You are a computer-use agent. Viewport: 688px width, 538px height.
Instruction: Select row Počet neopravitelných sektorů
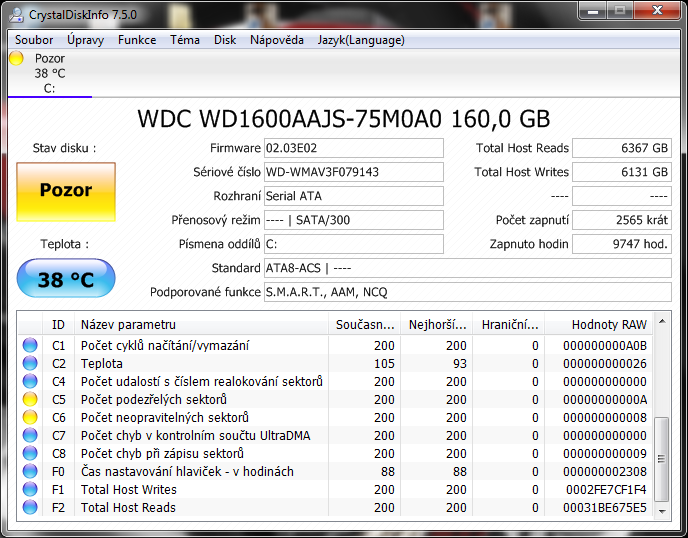(x=335, y=417)
